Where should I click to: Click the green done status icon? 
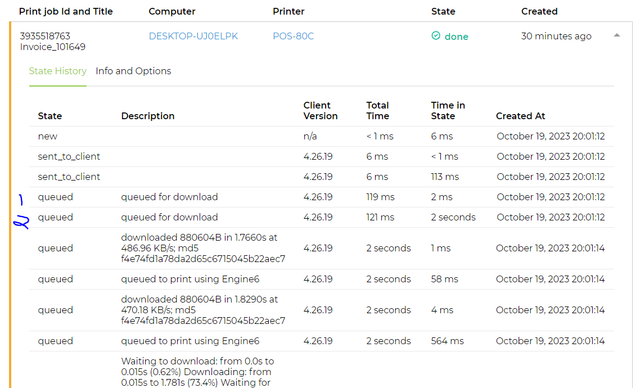pos(436,36)
